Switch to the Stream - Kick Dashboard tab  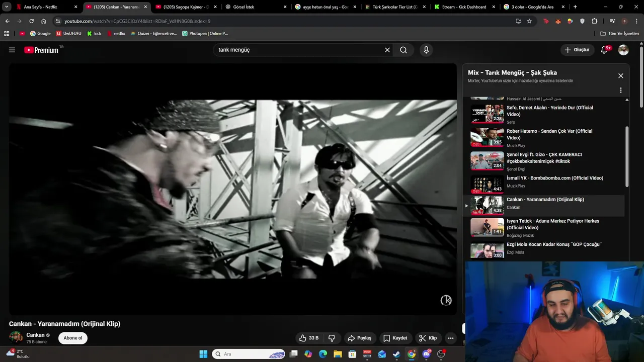click(464, 7)
